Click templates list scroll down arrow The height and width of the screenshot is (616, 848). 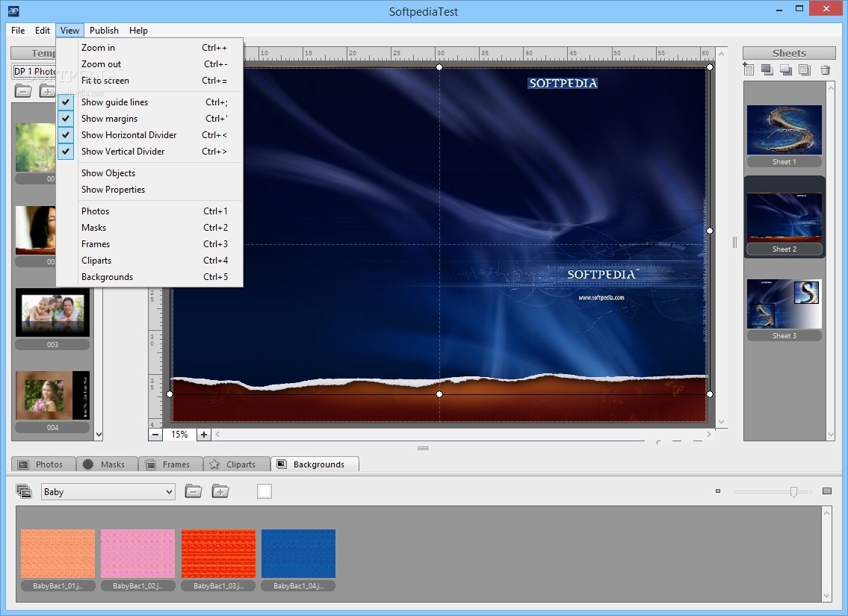click(x=99, y=434)
